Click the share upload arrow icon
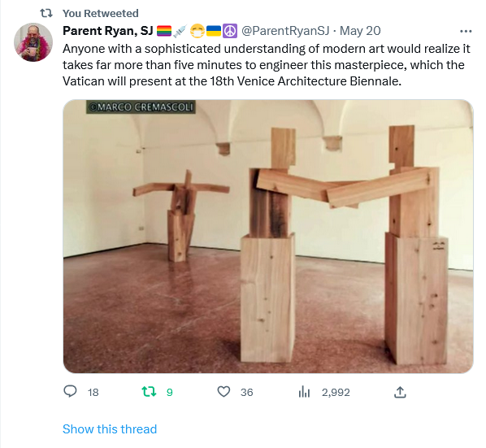Screen dimensions: 486x448 point(400,392)
